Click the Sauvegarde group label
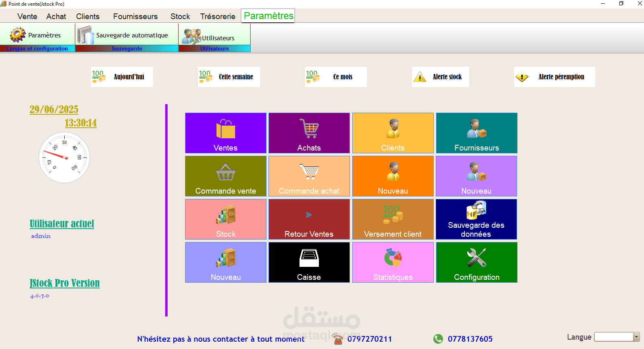644x349 pixels. tap(127, 48)
